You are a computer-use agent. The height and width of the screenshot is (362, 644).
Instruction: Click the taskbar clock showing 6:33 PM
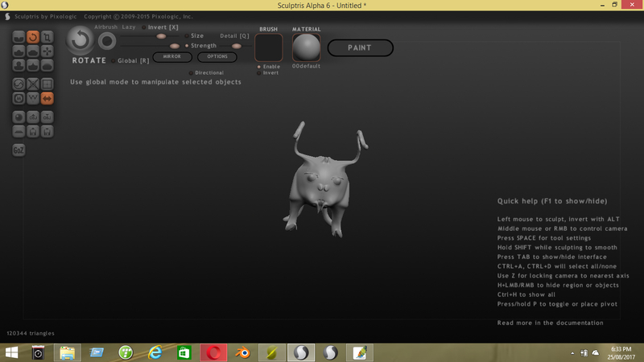[x=621, y=353]
